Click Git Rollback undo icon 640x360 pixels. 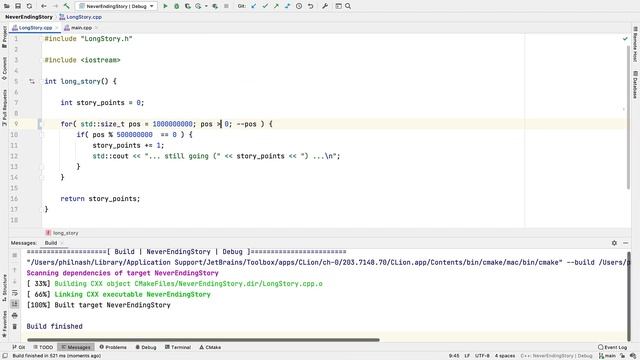(311, 6)
